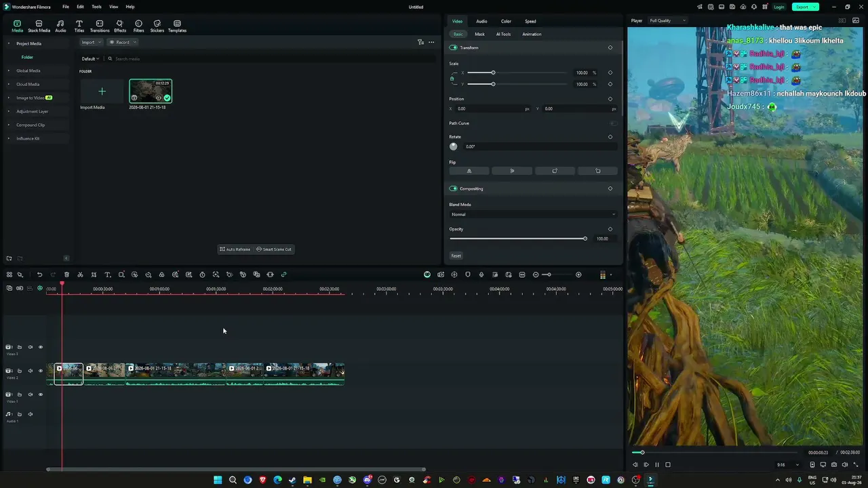The image size is (868, 488).
Task: Open the Stickers library
Action: tap(157, 26)
